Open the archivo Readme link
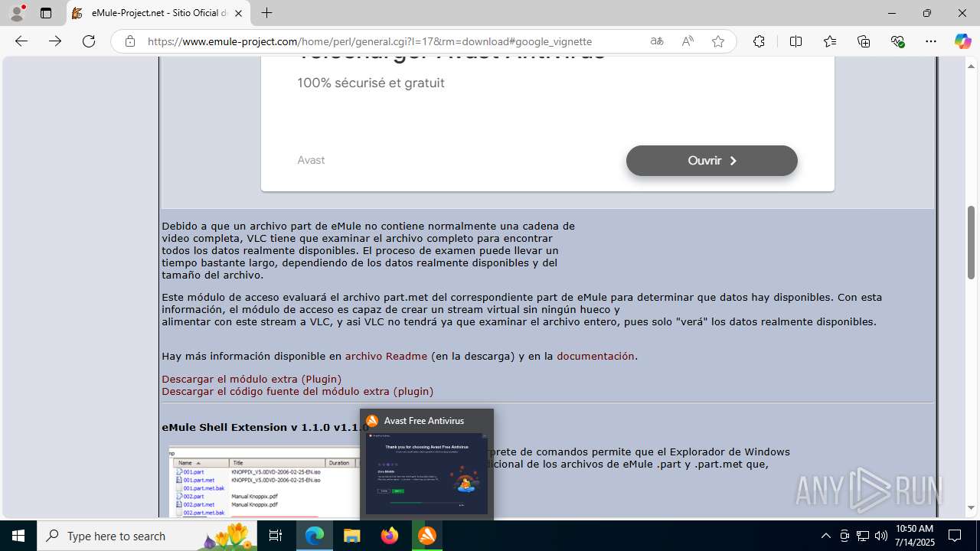 click(386, 356)
